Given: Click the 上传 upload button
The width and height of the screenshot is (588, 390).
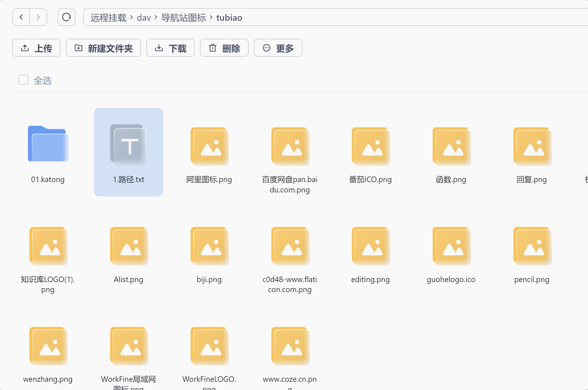Looking at the screenshot, I should [x=36, y=48].
